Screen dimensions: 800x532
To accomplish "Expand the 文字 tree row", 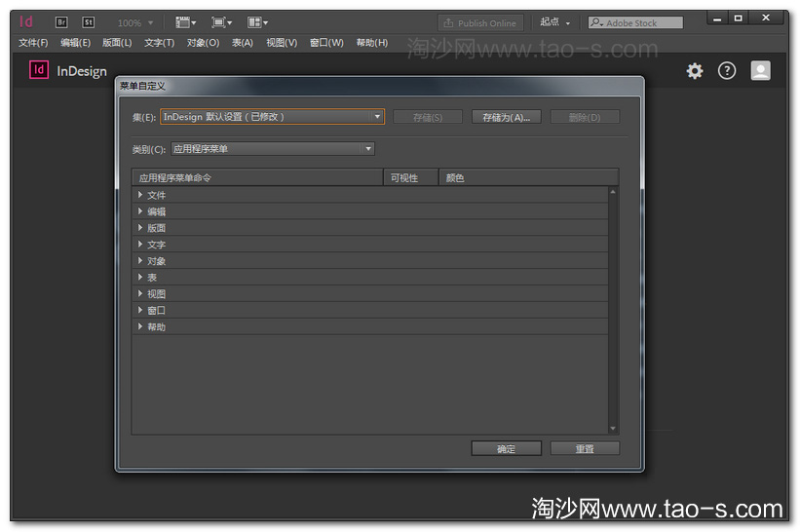I will click(139, 244).
